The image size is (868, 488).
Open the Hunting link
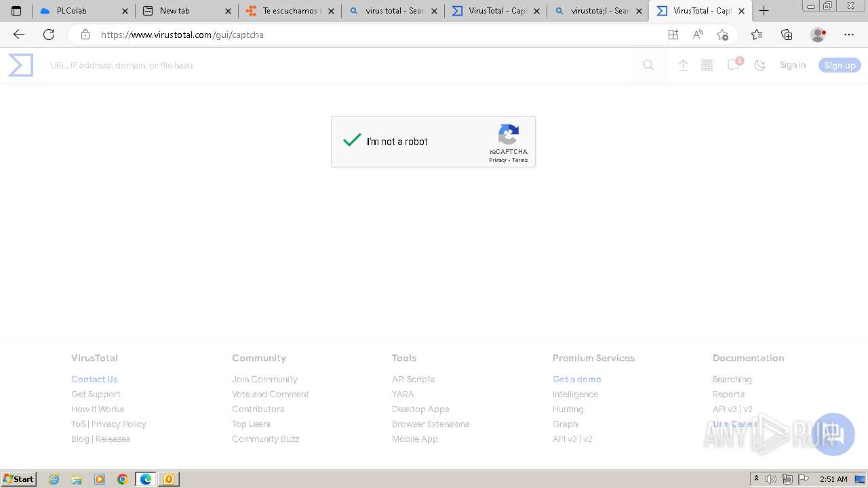pyautogui.click(x=568, y=409)
